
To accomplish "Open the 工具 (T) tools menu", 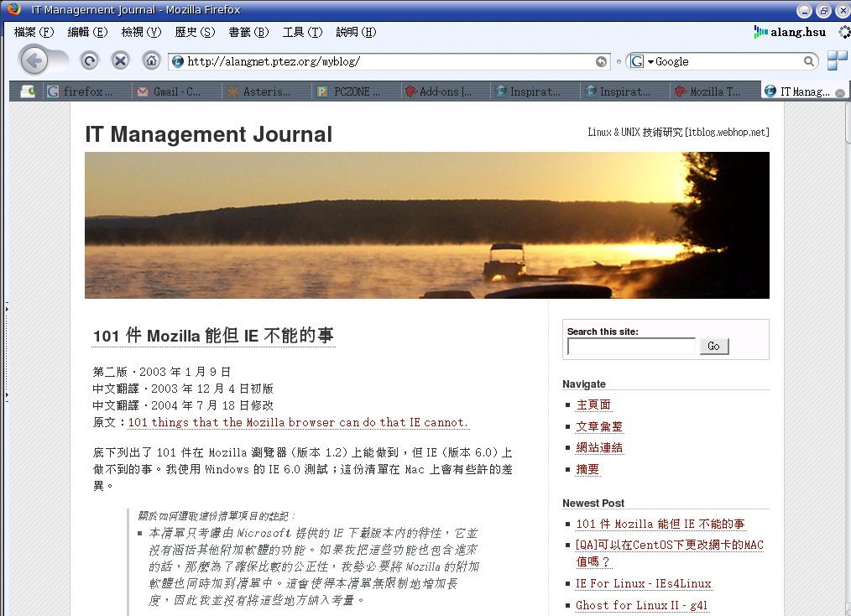I will (302, 32).
